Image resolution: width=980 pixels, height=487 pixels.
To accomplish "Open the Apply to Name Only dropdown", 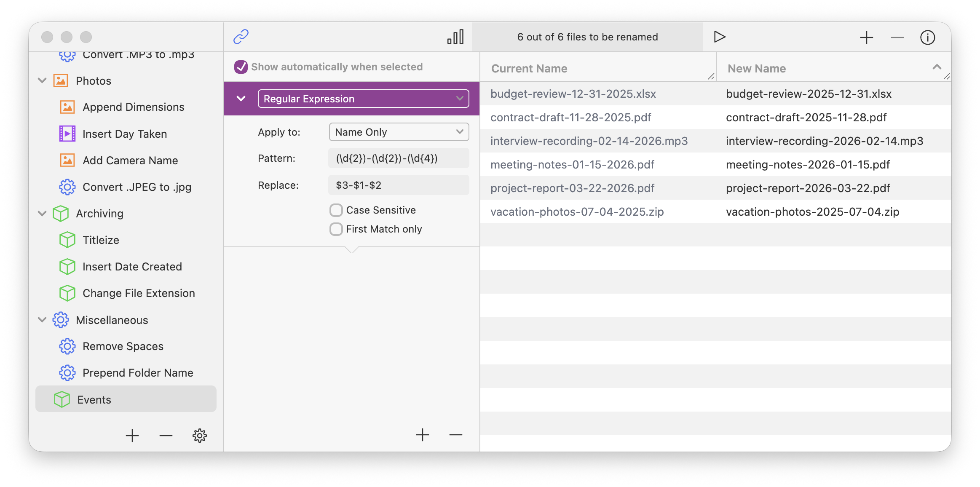I will 398,132.
